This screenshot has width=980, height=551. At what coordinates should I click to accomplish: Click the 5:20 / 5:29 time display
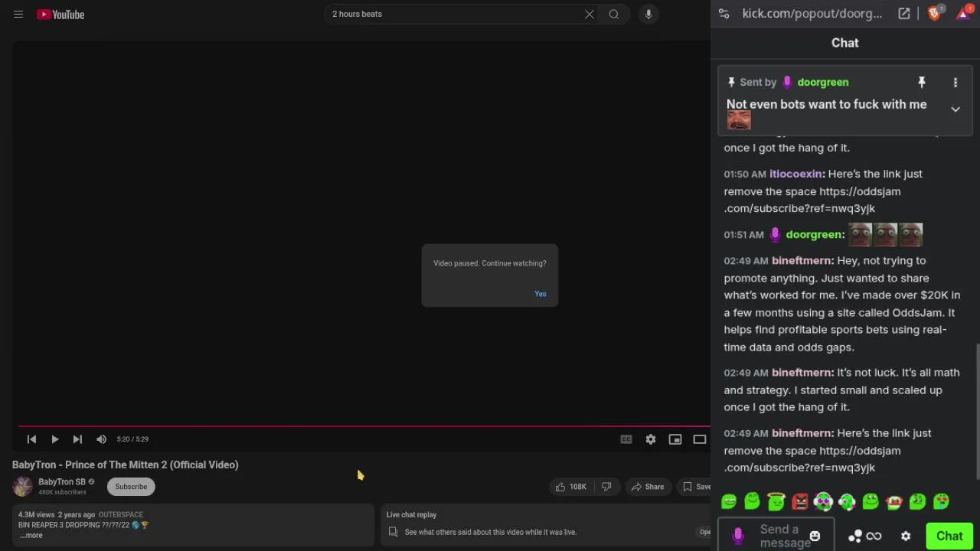pyautogui.click(x=132, y=439)
